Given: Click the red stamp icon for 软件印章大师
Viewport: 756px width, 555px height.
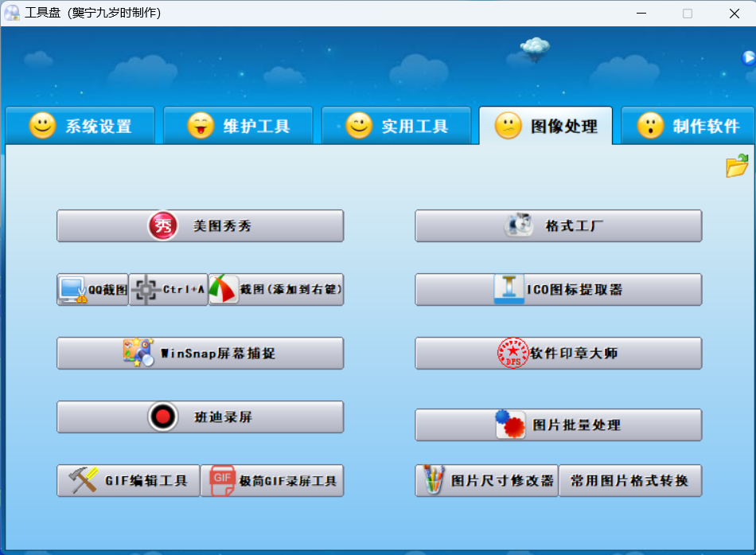Looking at the screenshot, I should (x=512, y=353).
